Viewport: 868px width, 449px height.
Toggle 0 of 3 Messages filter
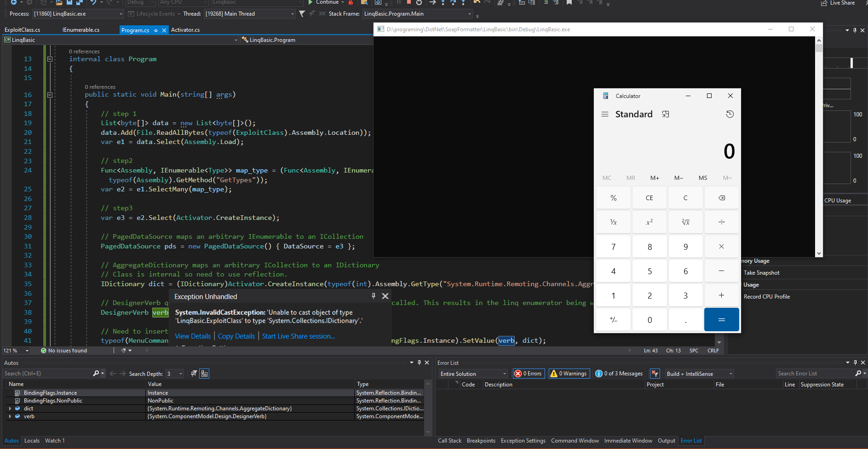click(x=619, y=374)
